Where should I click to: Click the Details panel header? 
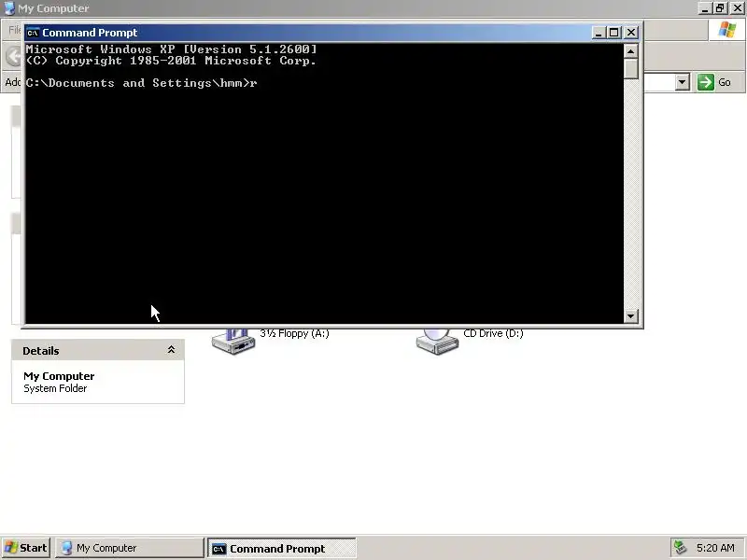(98, 351)
